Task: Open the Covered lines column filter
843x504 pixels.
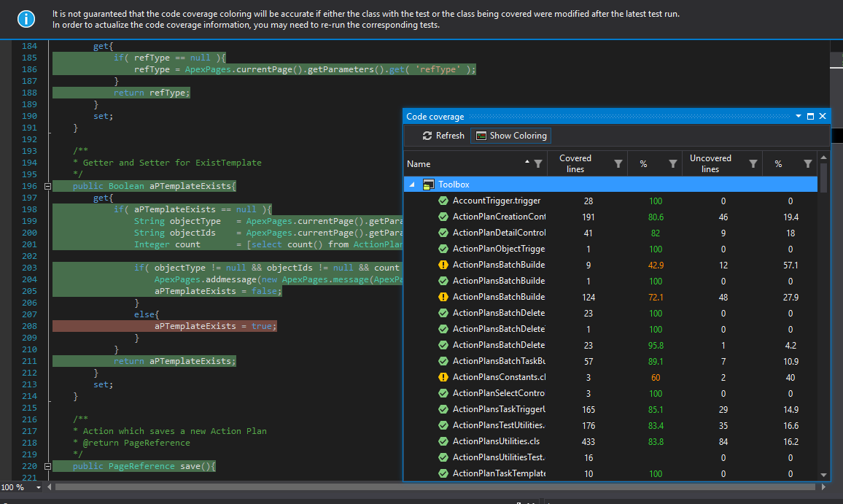Action: point(618,164)
